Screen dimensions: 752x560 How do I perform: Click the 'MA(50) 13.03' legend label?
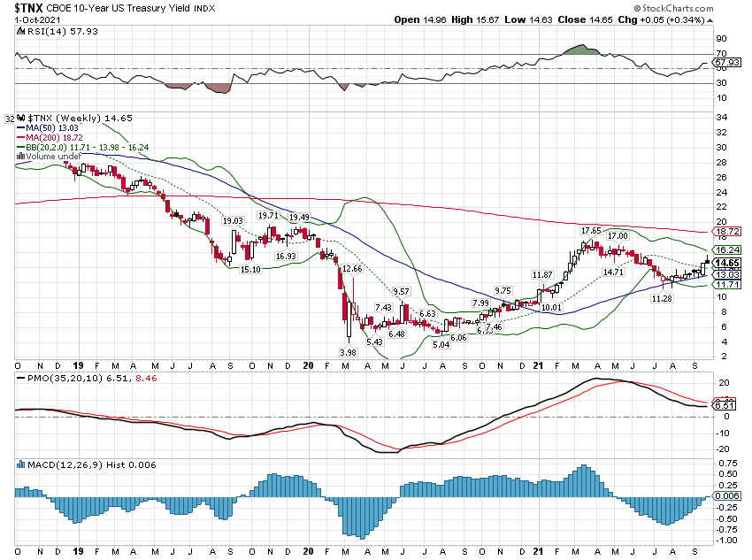(52, 128)
